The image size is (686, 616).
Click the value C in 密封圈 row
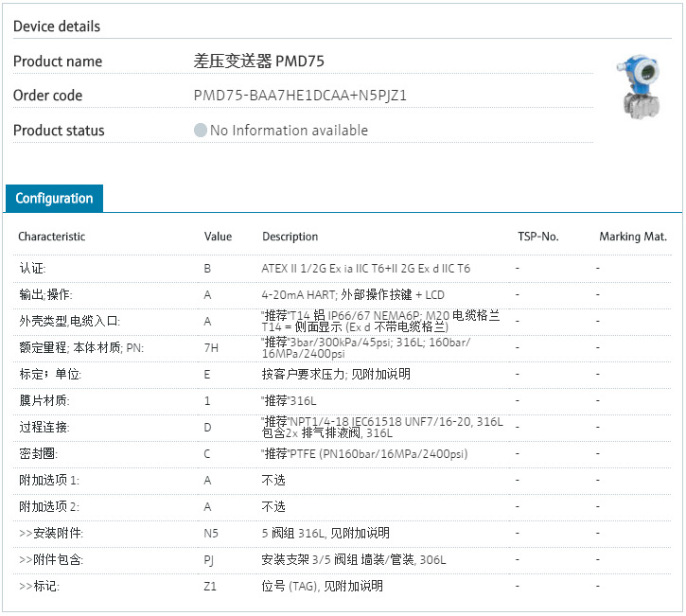coord(207,454)
